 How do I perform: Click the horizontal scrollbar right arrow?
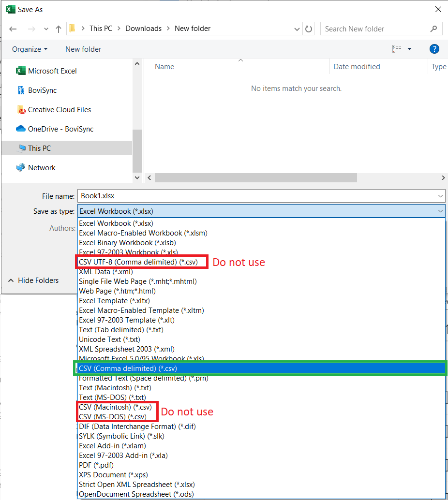tap(443, 177)
